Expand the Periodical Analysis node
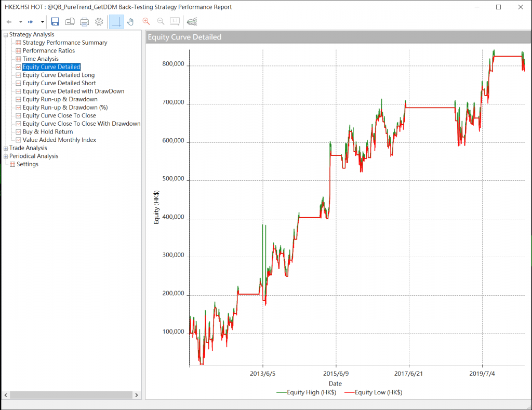 6,156
